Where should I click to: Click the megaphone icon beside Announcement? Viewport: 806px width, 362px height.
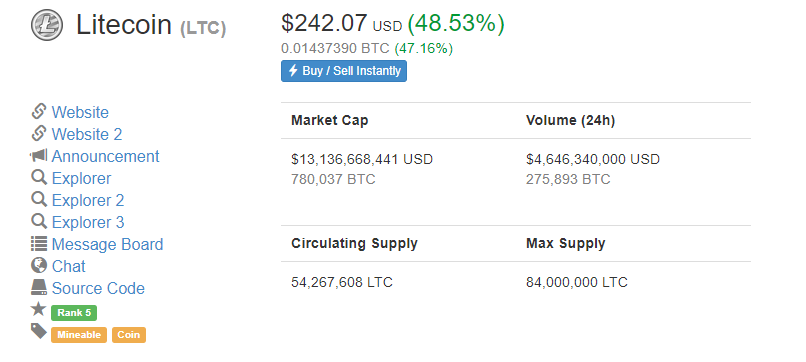[39, 155]
